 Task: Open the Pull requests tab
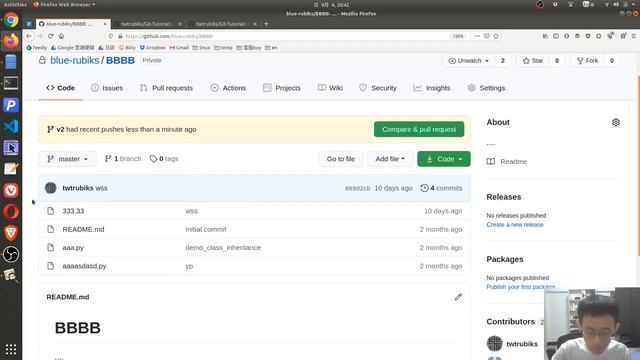[166, 88]
